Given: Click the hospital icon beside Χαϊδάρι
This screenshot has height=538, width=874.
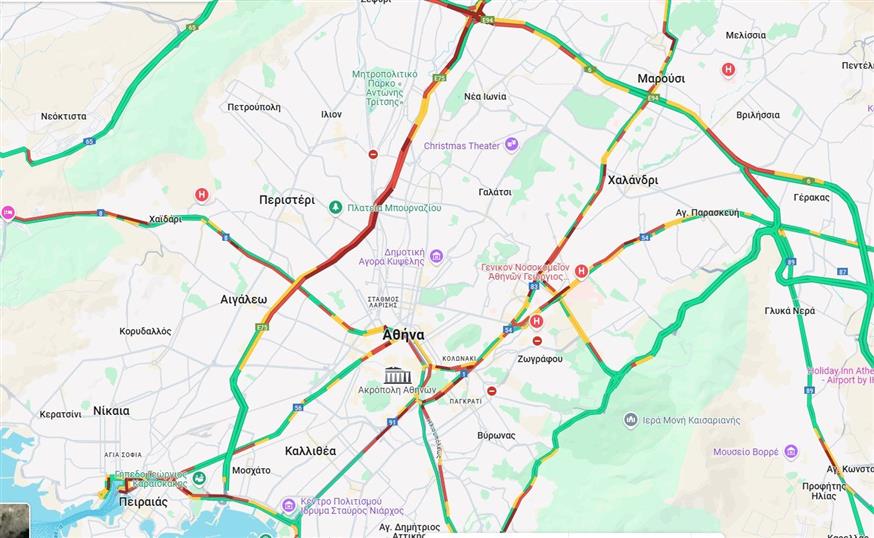Looking at the screenshot, I should point(202,195).
